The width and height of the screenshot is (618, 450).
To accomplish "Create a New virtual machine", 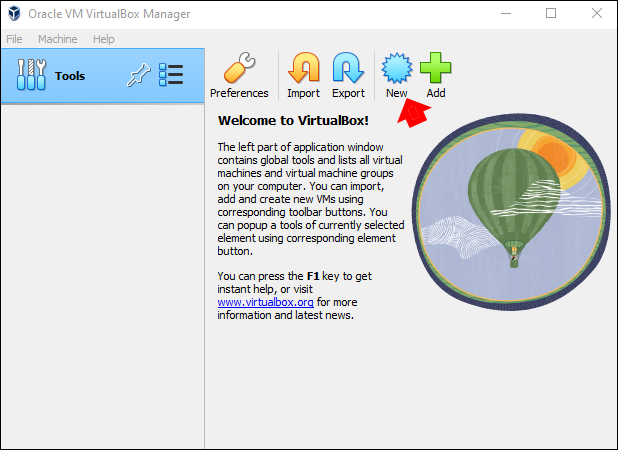I will click(x=396, y=75).
